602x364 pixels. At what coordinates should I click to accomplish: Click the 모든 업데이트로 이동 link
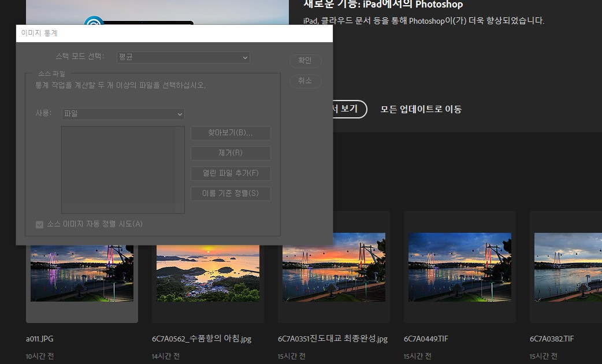coord(421,109)
